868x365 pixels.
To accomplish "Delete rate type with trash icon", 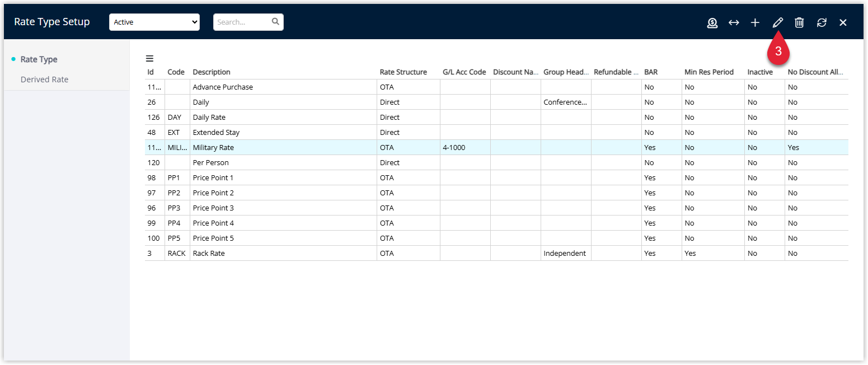I will tap(799, 22).
